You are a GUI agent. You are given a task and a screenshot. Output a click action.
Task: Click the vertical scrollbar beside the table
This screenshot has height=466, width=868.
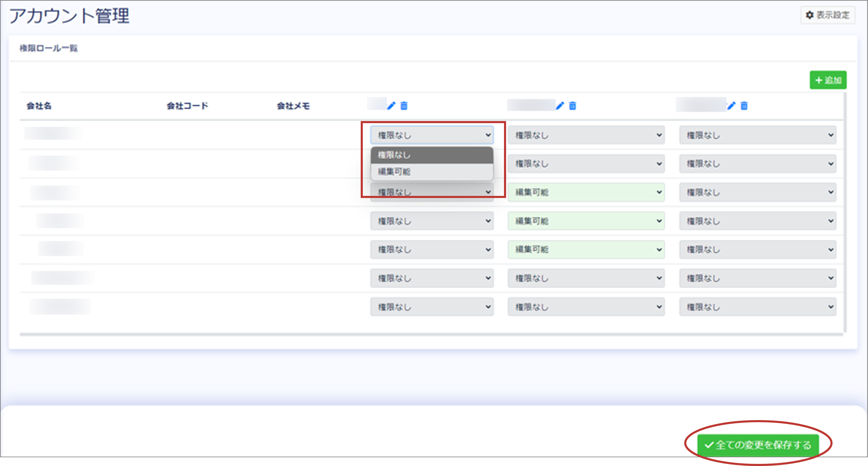845,213
